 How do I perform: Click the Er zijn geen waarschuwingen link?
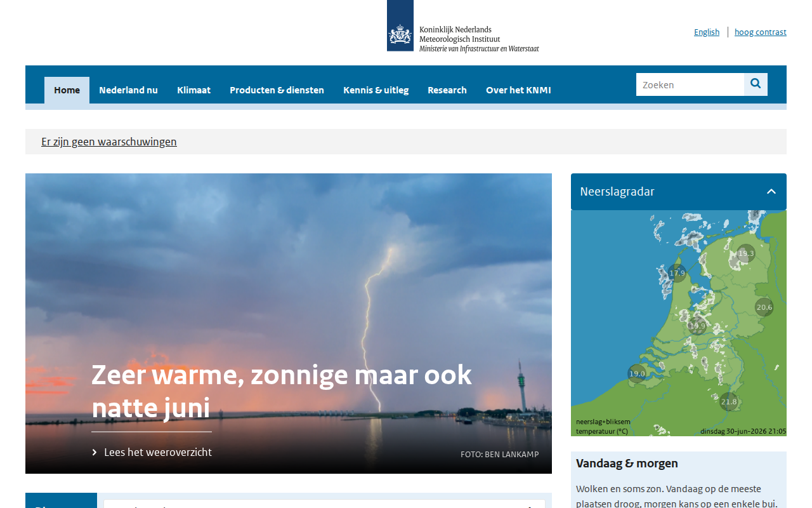109,142
